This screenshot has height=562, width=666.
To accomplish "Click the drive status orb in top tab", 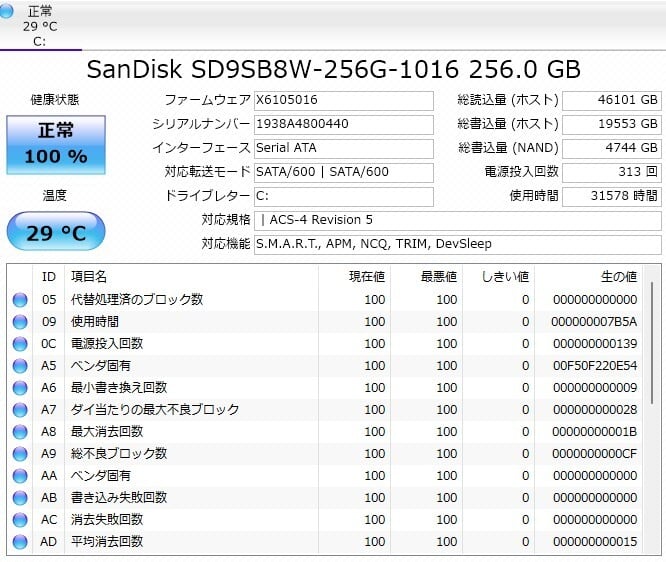I will pyautogui.click(x=8, y=12).
